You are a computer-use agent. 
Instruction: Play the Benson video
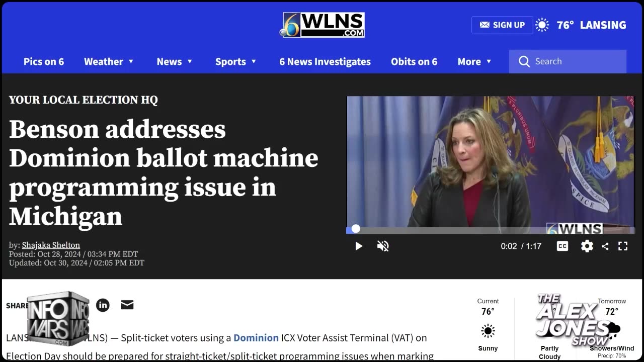pyautogui.click(x=359, y=246)
